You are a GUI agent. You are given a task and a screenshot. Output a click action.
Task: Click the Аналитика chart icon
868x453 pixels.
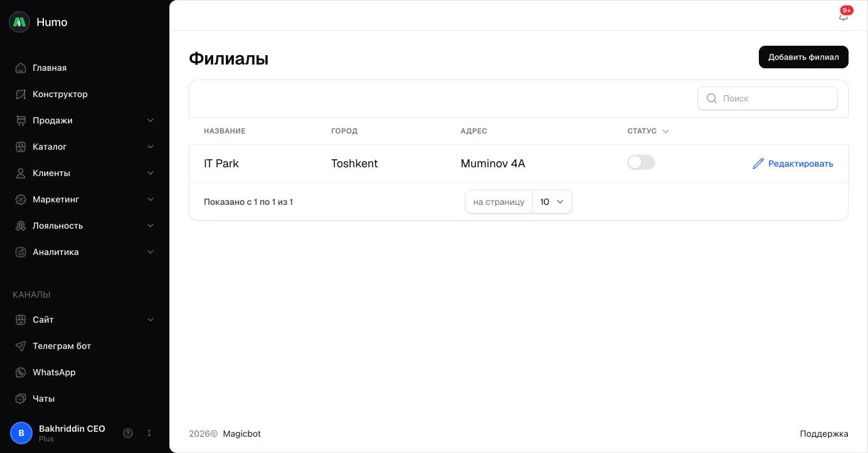click(21, 252)
